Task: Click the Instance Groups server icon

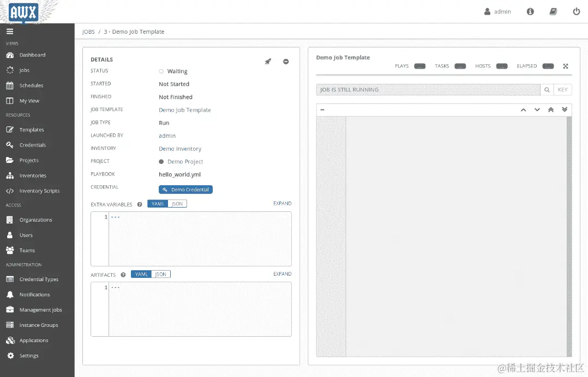Action: tap(10, 325)
